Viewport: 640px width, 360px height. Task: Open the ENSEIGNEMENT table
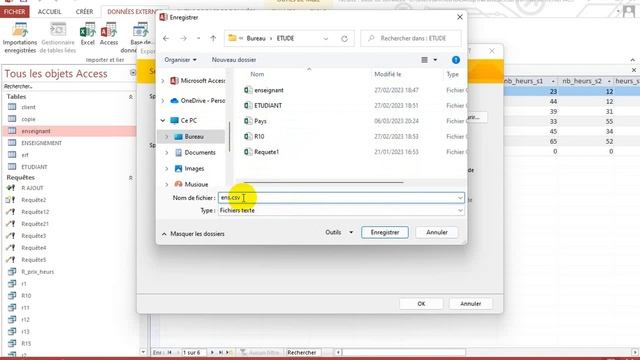41,143
